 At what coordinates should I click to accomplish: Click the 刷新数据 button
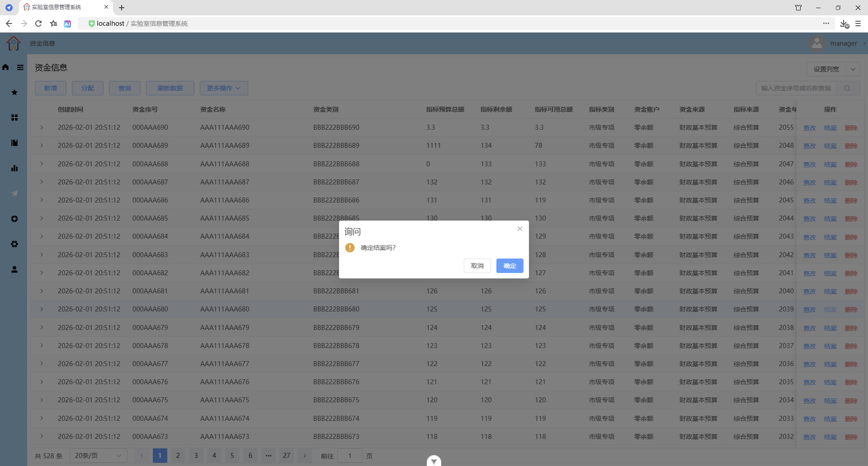pos(170,88)
